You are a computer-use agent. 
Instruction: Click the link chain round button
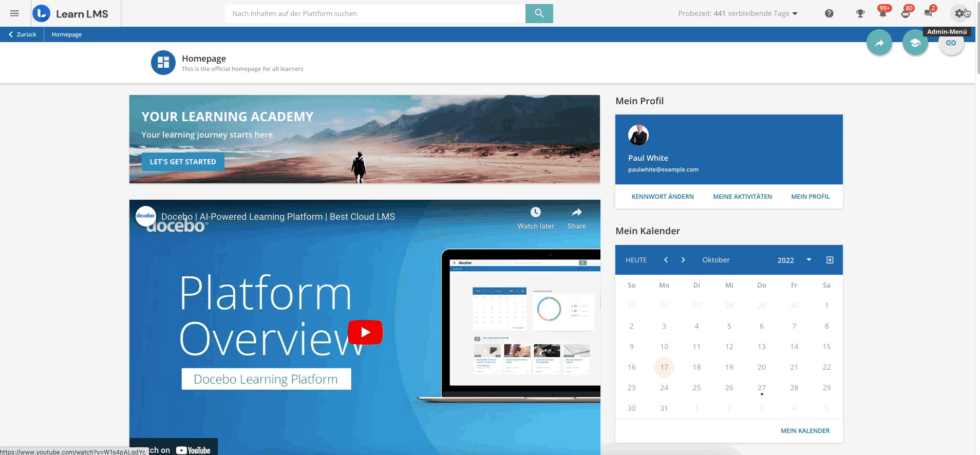[951, 43]
